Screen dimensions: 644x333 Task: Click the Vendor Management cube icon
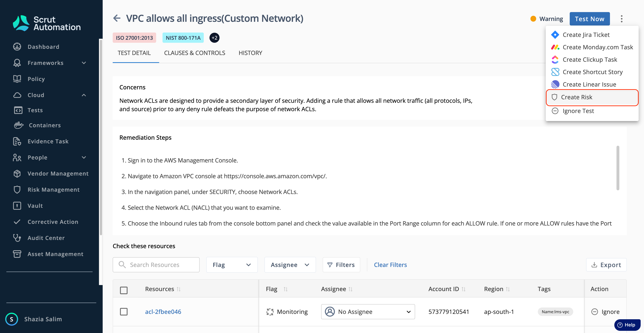pyautogui.click(x=17, y=174)
